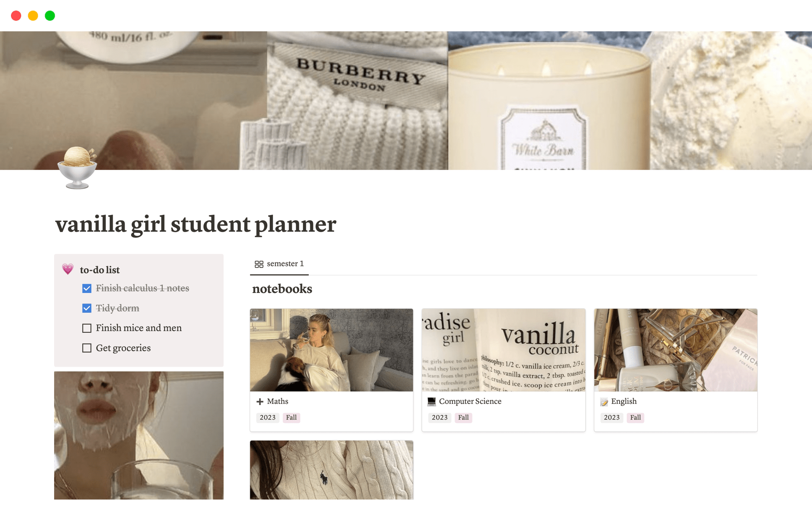This screenshot has width=812, height=508.
Task: Click the ice cream page icon
Action: point(77,168)
